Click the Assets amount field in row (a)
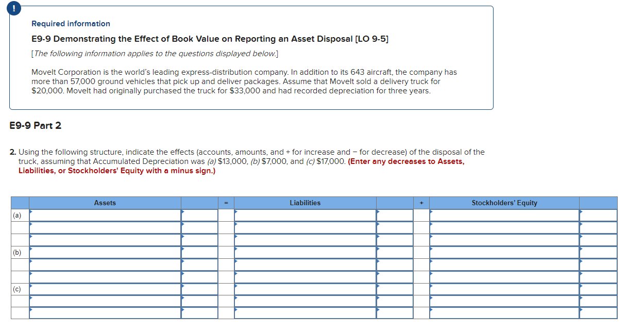Image resolution: width=644 pixels, height=331 pixels. [200, 216]
